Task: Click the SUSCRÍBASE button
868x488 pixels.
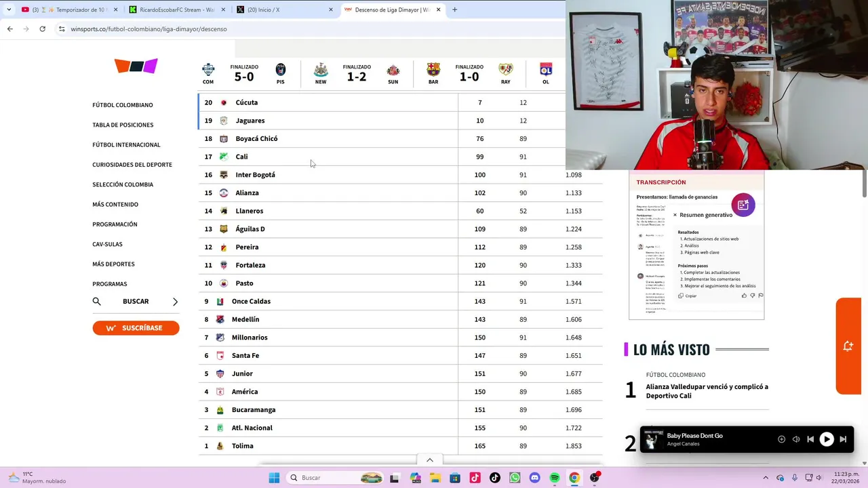Action: click(x=136, y=328)
